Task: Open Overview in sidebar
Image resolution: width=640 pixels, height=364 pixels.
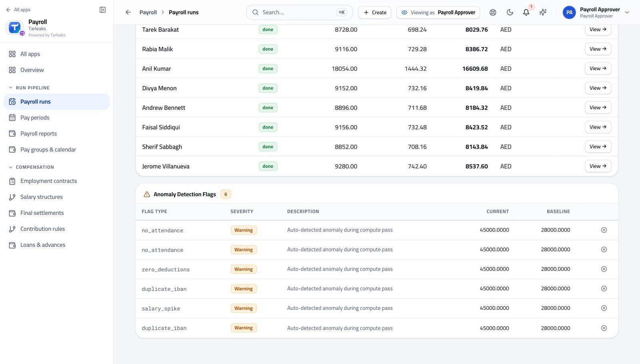Action: tap(56, 70)
